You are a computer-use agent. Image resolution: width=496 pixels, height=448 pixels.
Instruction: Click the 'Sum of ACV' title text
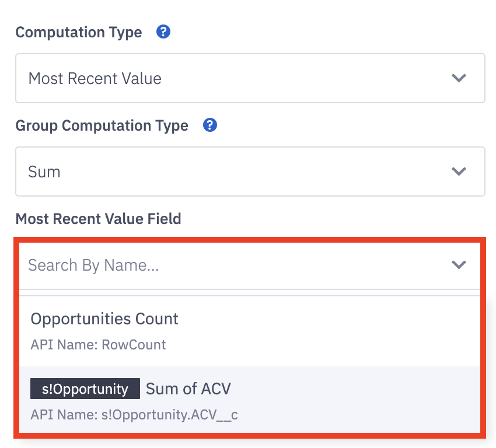click(188, 388)
